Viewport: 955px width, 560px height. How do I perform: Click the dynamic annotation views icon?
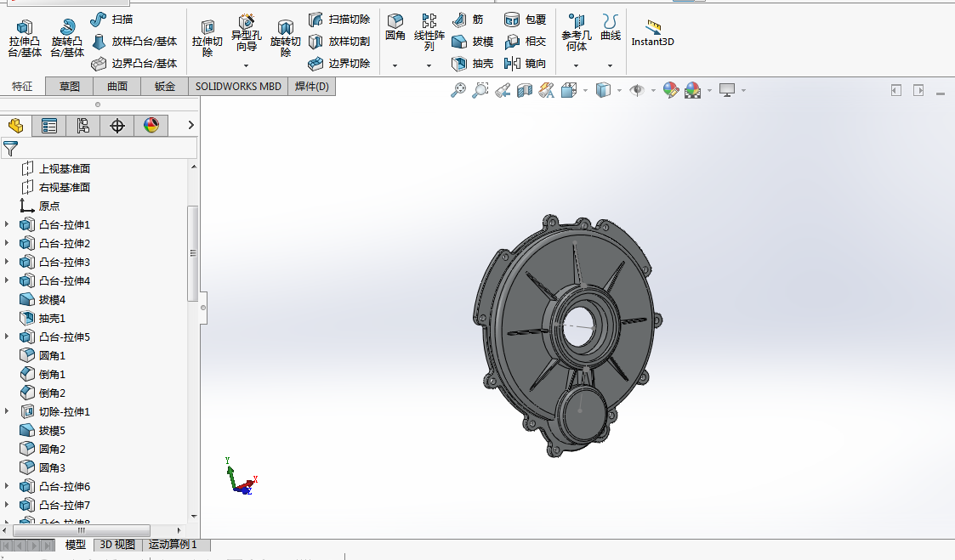coord(546,90)
